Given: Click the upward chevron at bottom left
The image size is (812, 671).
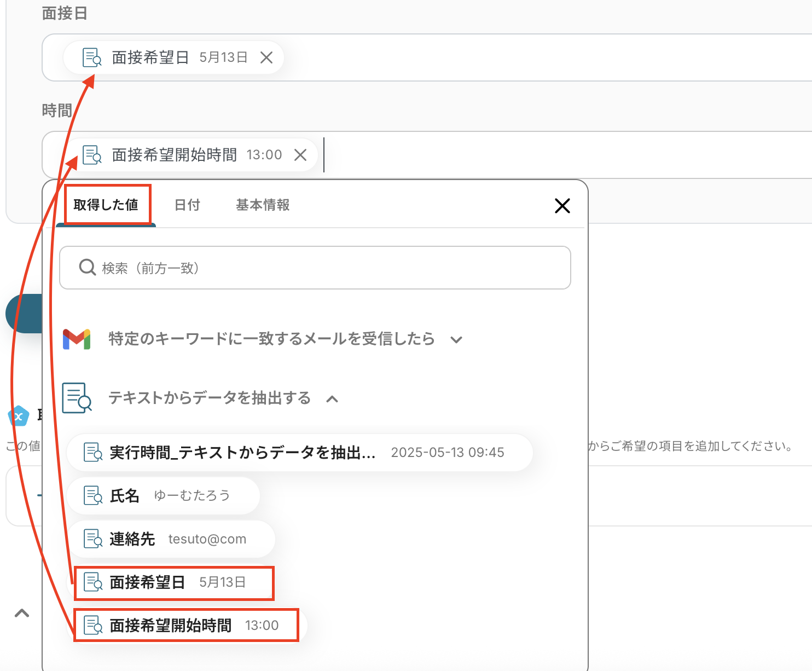Looking at the screenshot, I should (22, 613).
